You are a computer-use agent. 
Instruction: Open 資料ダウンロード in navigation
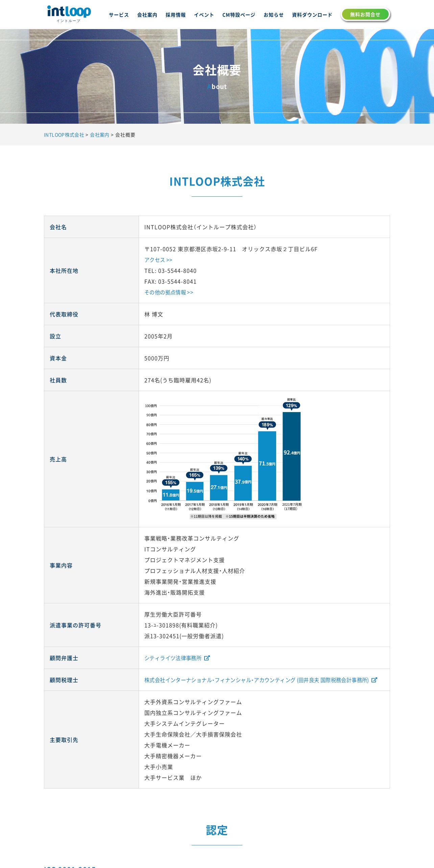pyautogui.click(x=312, y=15)
